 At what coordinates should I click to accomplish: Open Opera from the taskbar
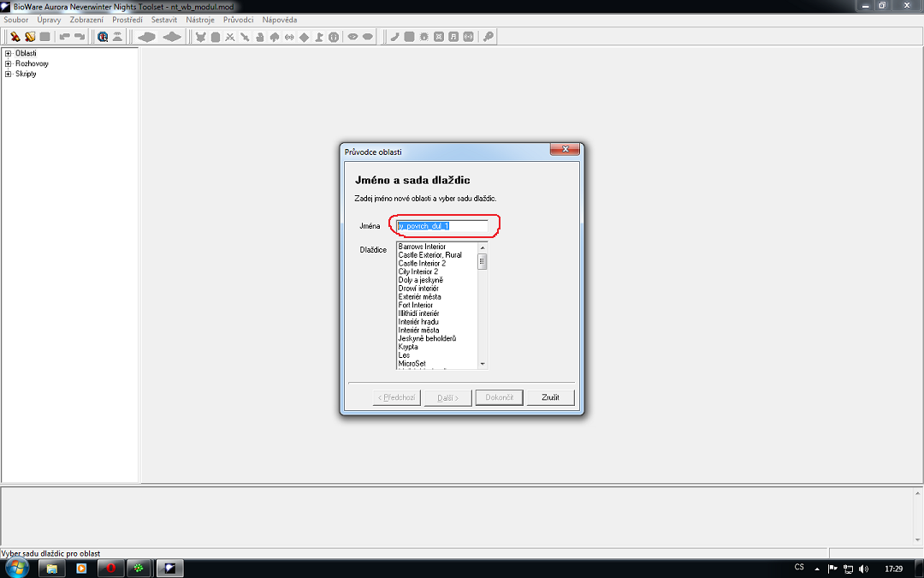click(x=109, y=568)
